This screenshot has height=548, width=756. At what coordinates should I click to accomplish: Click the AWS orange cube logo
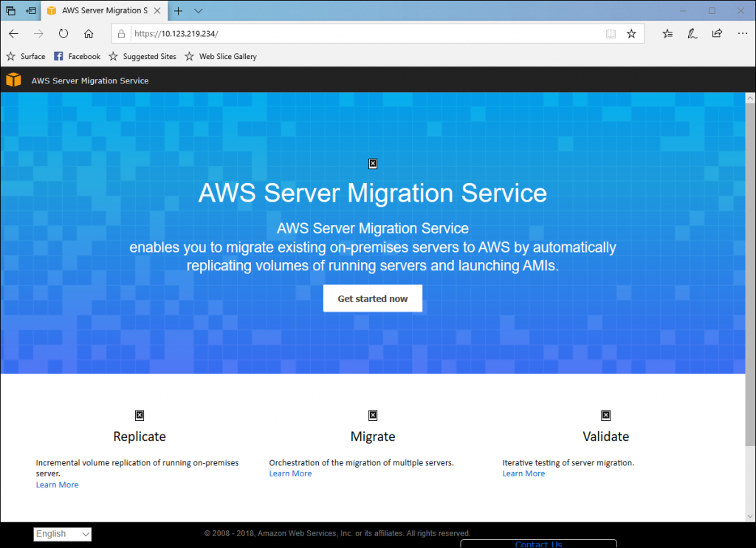(x=13, y=80)
